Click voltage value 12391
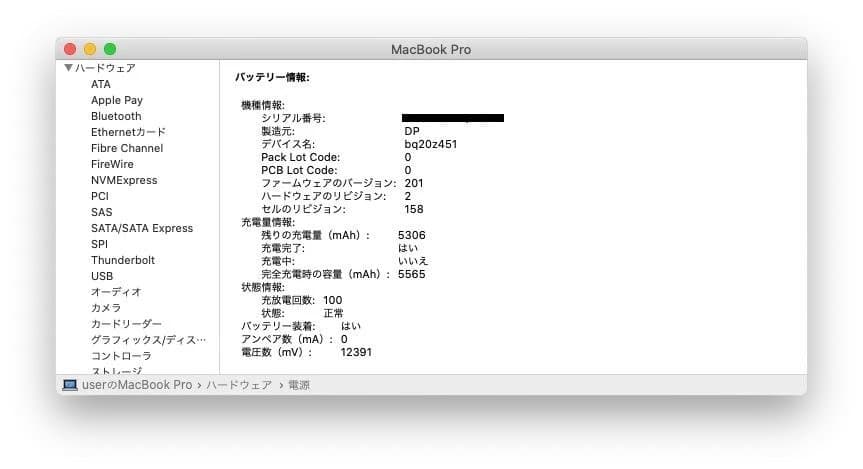Viewport: 863px width, 469px height. pos(356,352)
